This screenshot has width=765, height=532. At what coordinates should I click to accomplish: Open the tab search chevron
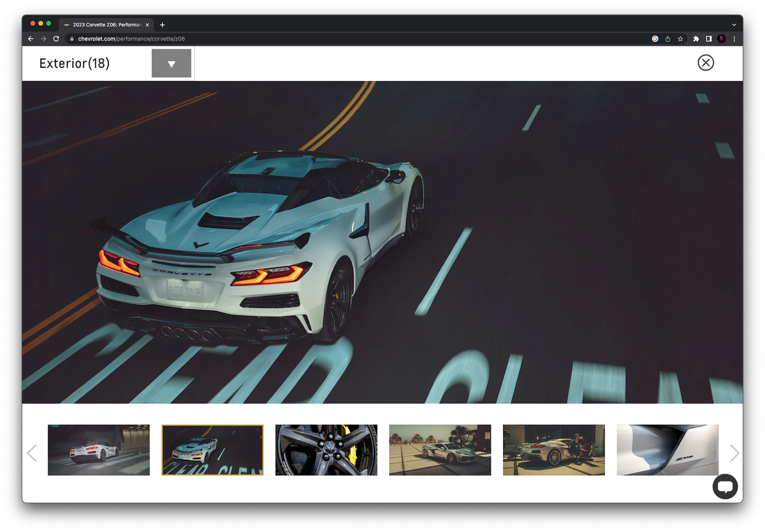734,25
